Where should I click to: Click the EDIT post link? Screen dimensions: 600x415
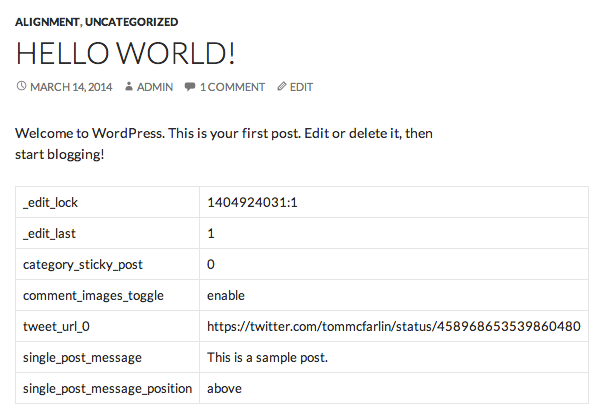(301, 87)
